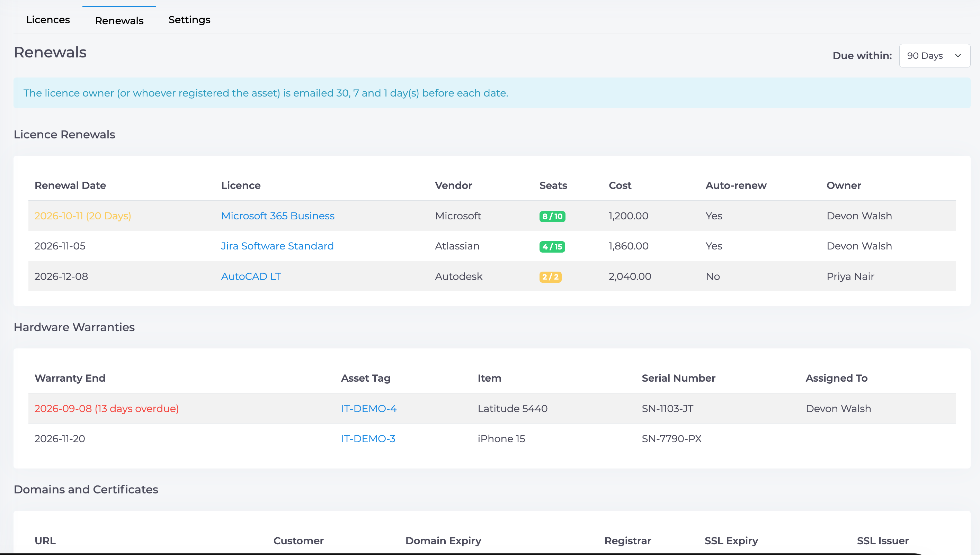Select the Renewals tab
Viewport: 980px width, 555px height.
coord(119,20)
